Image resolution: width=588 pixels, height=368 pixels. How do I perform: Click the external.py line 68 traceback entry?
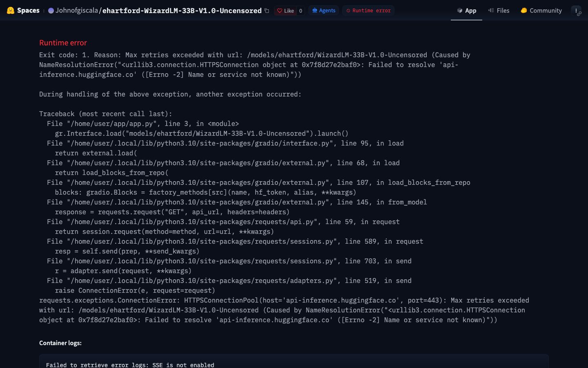click(223, 163)
